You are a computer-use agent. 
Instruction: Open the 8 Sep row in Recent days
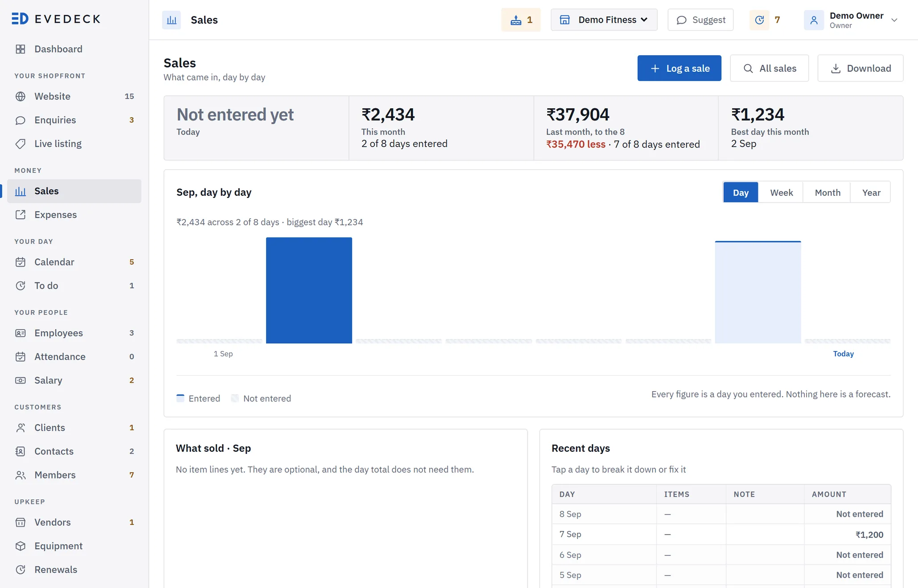click(x=721, y=514)
